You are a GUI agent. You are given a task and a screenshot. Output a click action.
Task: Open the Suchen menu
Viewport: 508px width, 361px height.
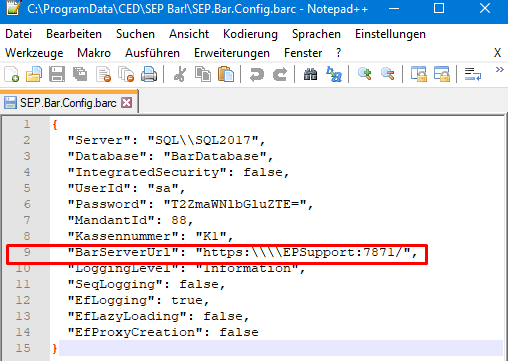click(135, 34)
